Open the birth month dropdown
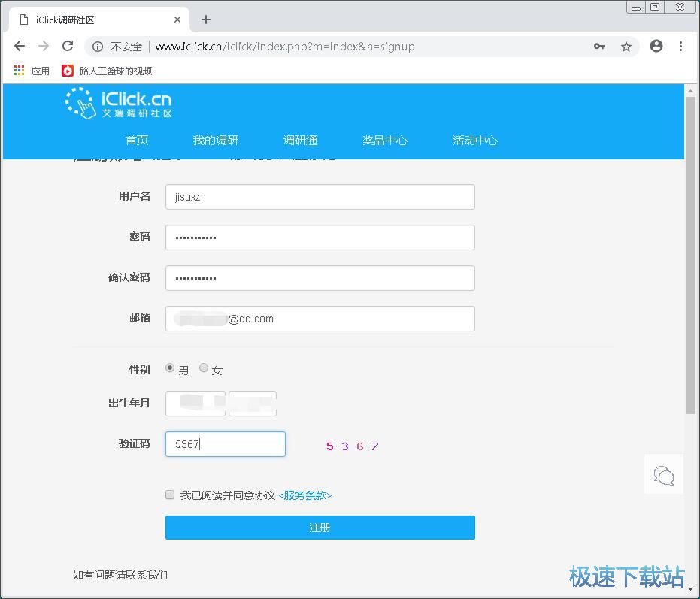 [253, 404]
